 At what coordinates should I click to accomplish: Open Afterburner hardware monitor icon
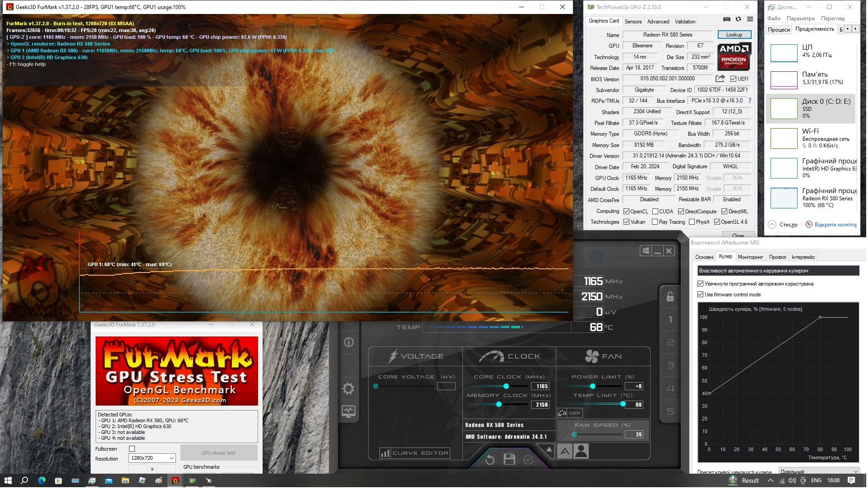tap(349, 412)
